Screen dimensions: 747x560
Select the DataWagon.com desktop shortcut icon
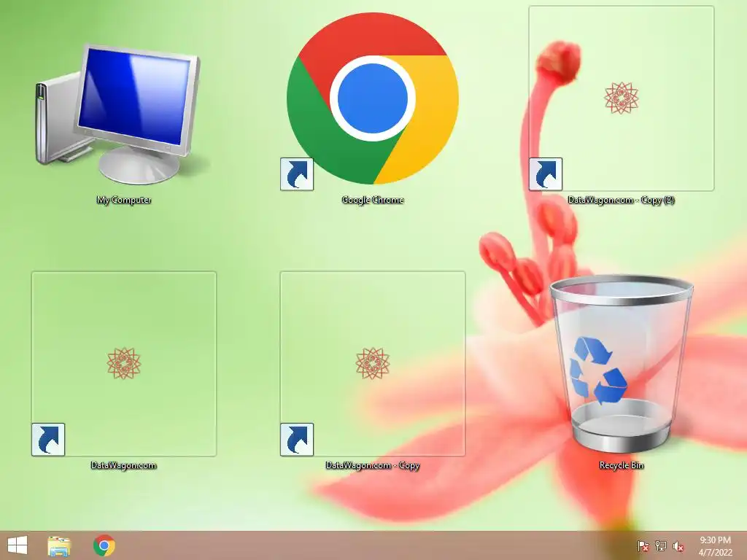point(124,364)
